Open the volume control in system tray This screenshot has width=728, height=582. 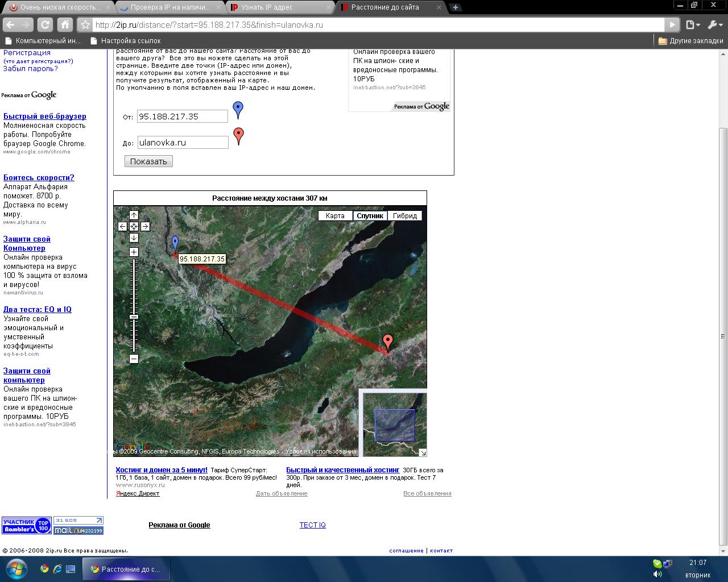657,575
